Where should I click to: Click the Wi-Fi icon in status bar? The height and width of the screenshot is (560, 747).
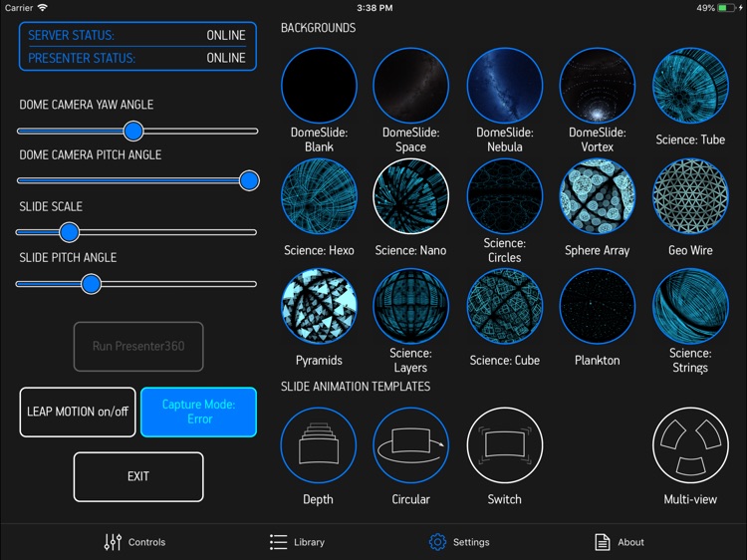click(x=43, y=8)
